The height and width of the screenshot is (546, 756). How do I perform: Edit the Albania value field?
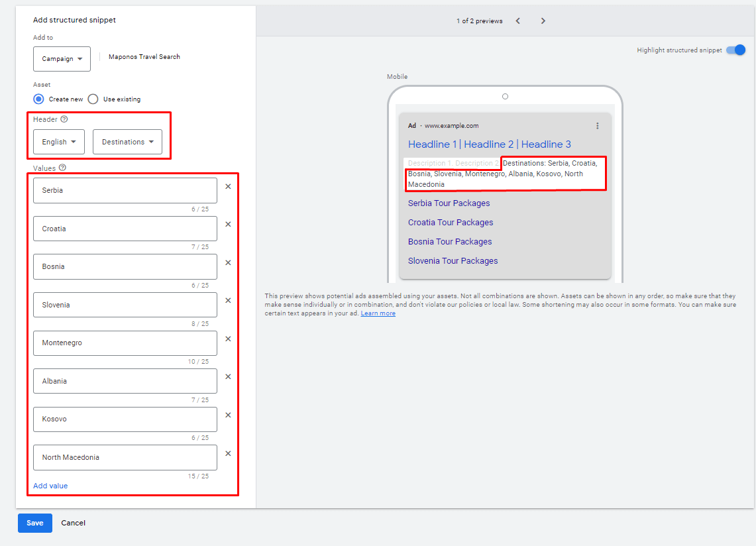coord(125,381)
